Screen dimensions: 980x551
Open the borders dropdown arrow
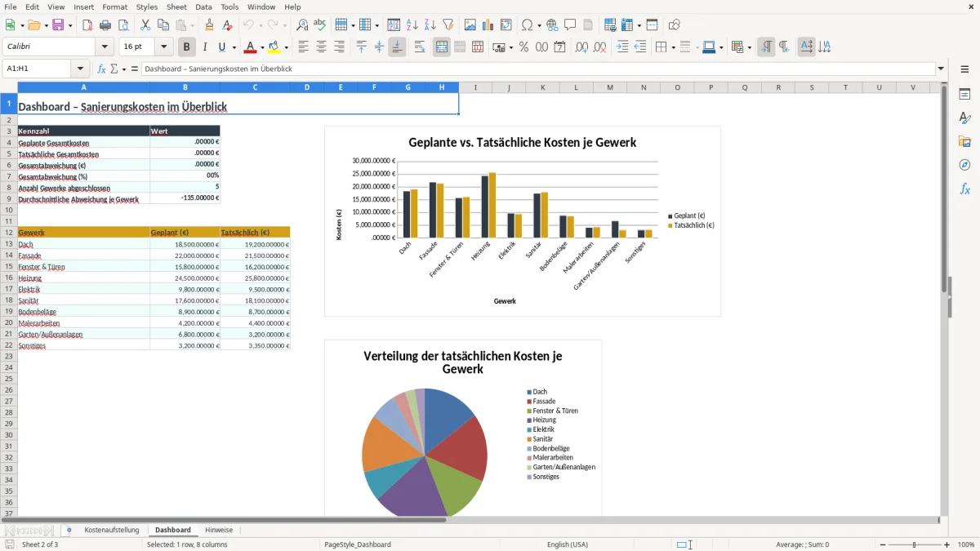pos(672,47)
